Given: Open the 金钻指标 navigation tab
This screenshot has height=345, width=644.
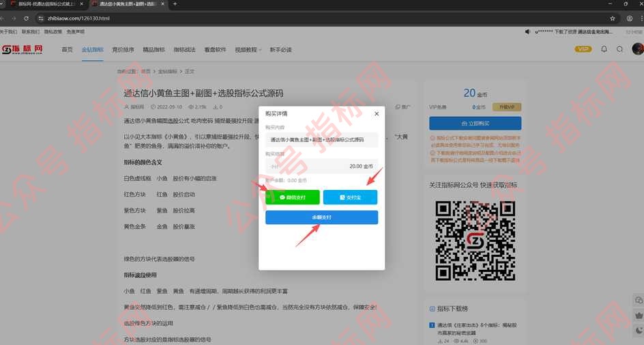Looking at the screenshot, I should pyautogui.click(x=92, y=50).
